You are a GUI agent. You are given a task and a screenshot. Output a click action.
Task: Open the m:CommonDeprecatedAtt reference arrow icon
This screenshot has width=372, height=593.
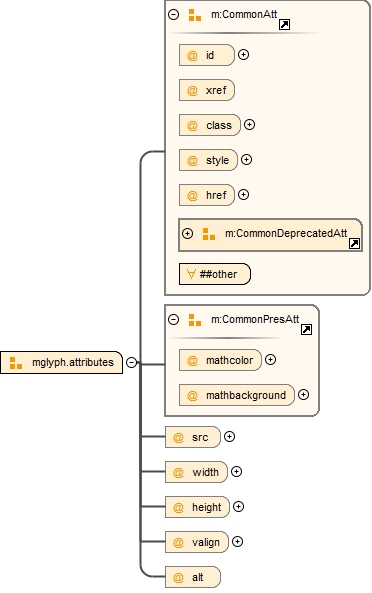354,244
